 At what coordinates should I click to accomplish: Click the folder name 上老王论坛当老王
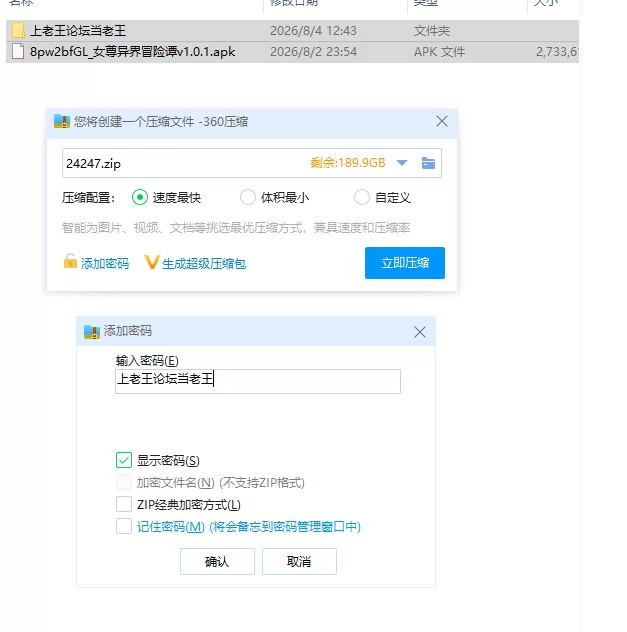tap(78, 31)
